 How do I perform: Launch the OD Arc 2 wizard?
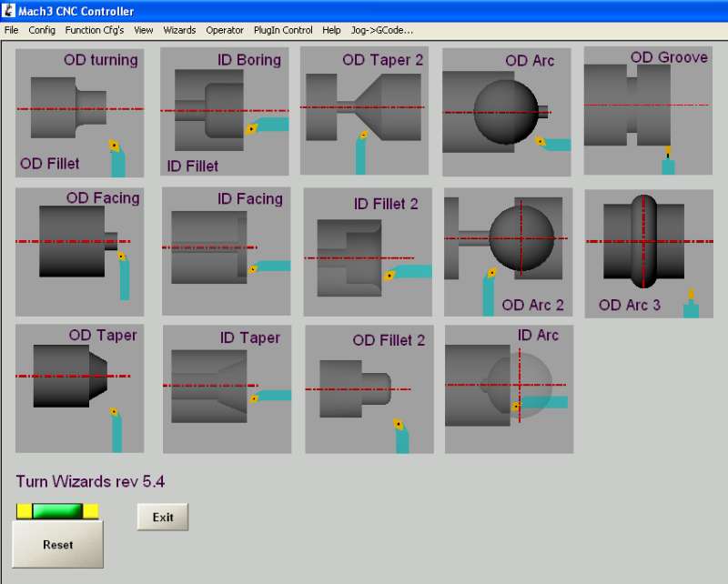tap(509, 252)
